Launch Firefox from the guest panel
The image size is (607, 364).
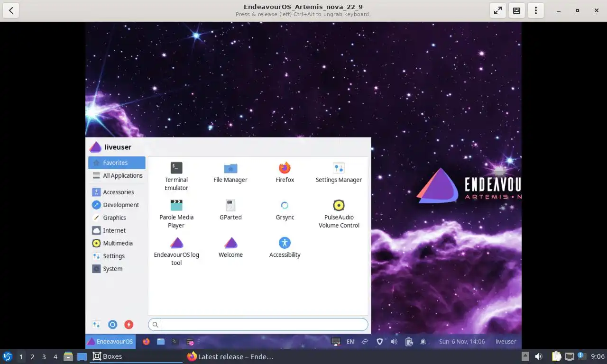[146, 341]
